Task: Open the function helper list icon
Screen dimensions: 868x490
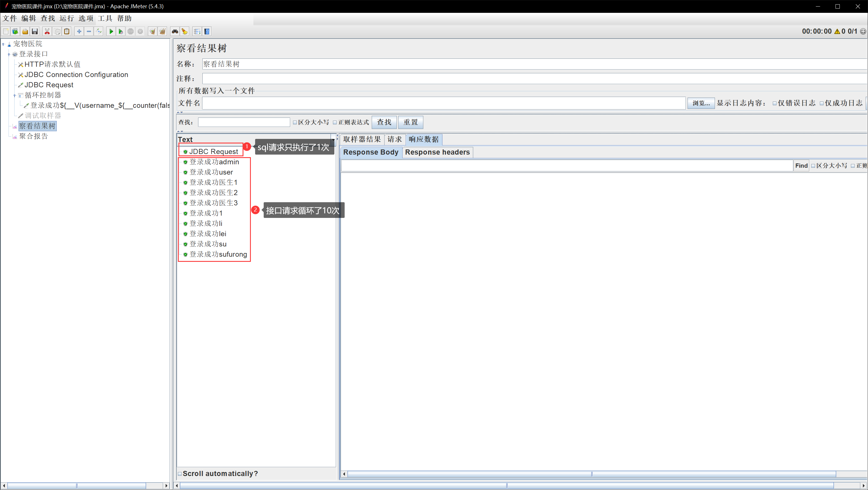Action: tap(197, 31)
